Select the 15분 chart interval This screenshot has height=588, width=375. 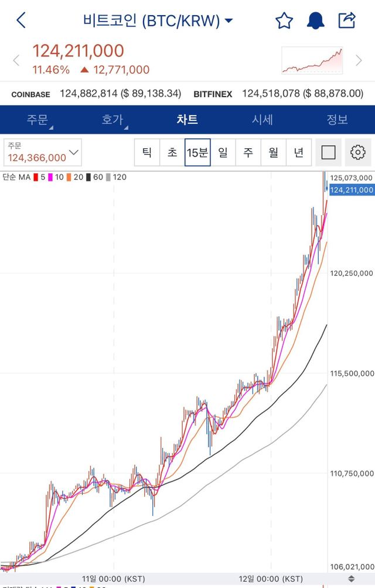click(197, 152)
